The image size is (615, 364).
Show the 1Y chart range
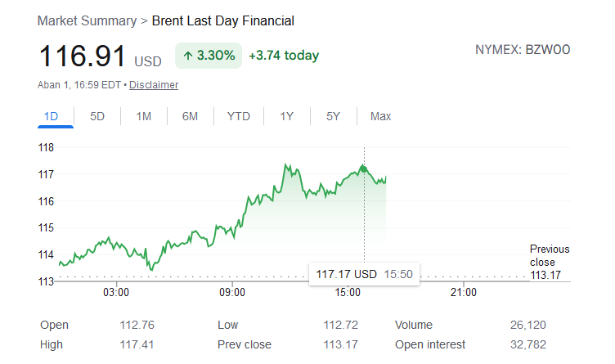coord(287,116)
